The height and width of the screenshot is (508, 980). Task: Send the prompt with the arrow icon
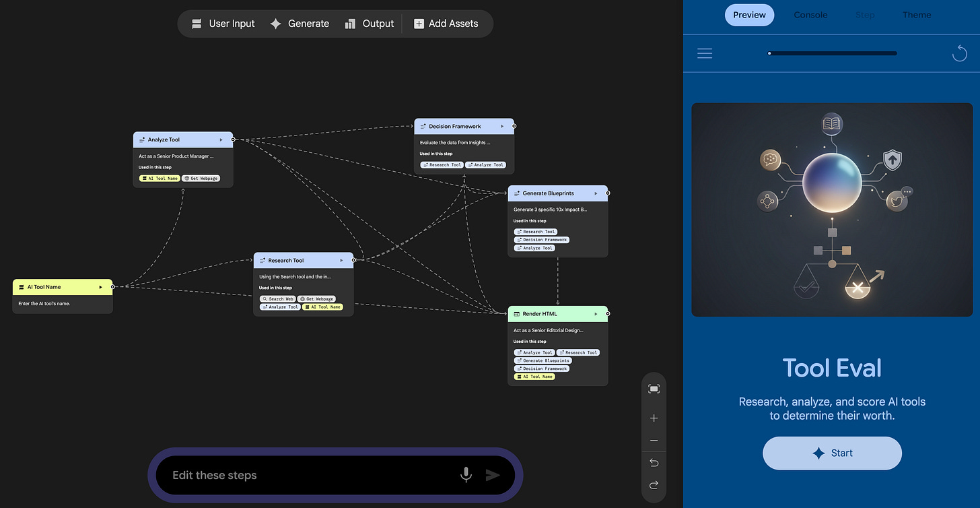tap(493, 475)
